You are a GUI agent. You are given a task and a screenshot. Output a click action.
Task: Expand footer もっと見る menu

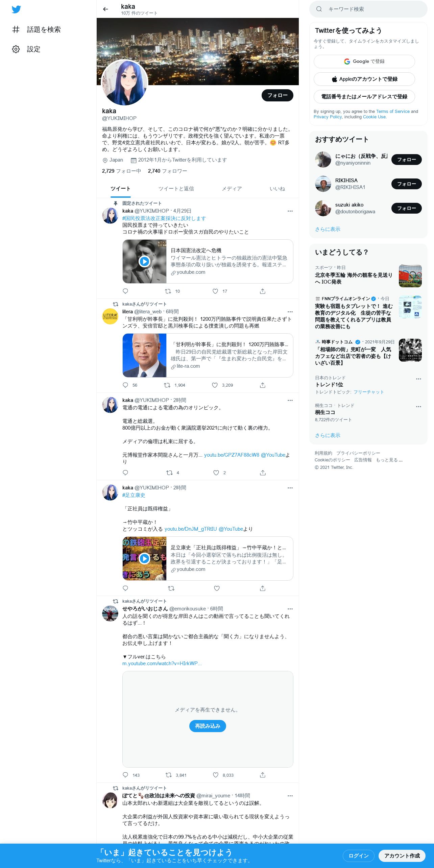[x=389, y=460]
